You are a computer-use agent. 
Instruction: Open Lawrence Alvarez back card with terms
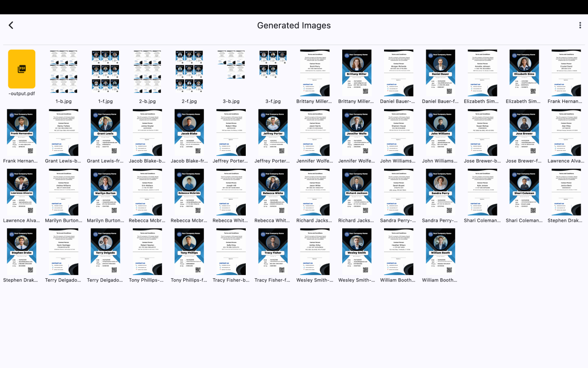pos(566,132)
